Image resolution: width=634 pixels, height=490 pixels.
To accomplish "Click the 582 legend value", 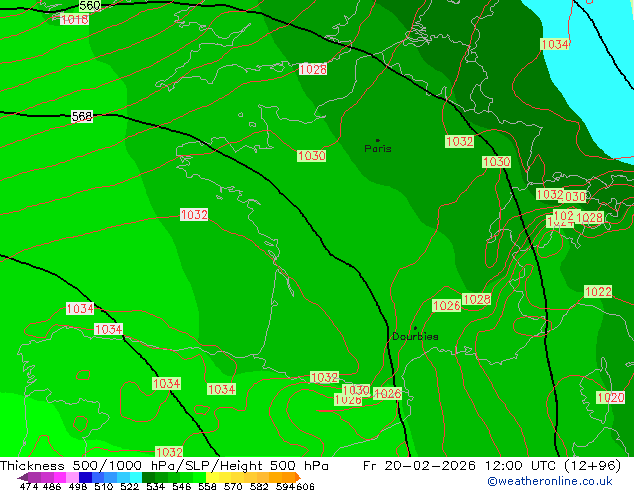I will pyautogui.click(x=259, y=486).
